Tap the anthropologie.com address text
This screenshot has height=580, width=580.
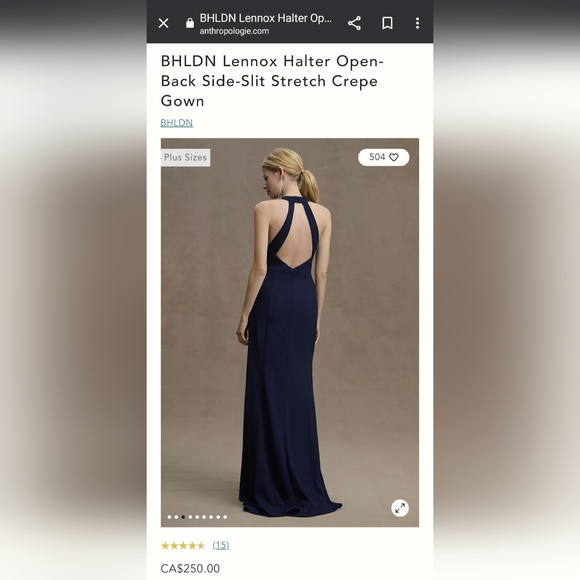coord(234,31)
